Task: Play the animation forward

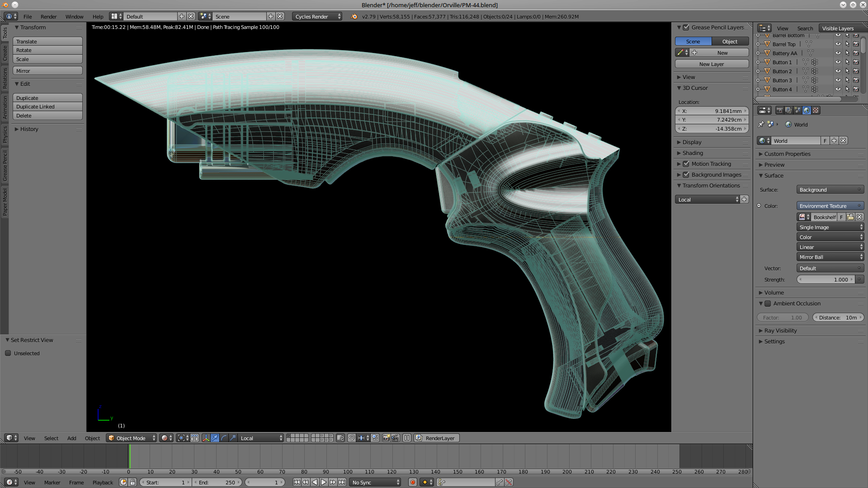Action: point(324,482)
